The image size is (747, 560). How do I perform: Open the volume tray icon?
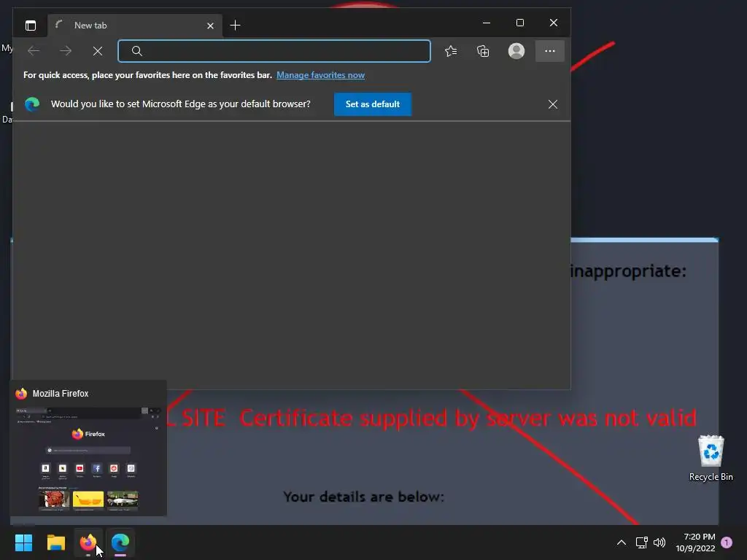point(659,542)
